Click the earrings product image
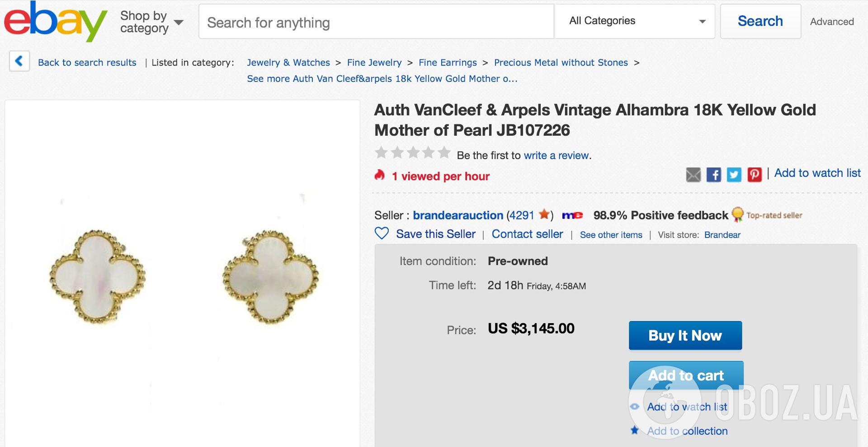 [183, 276]
